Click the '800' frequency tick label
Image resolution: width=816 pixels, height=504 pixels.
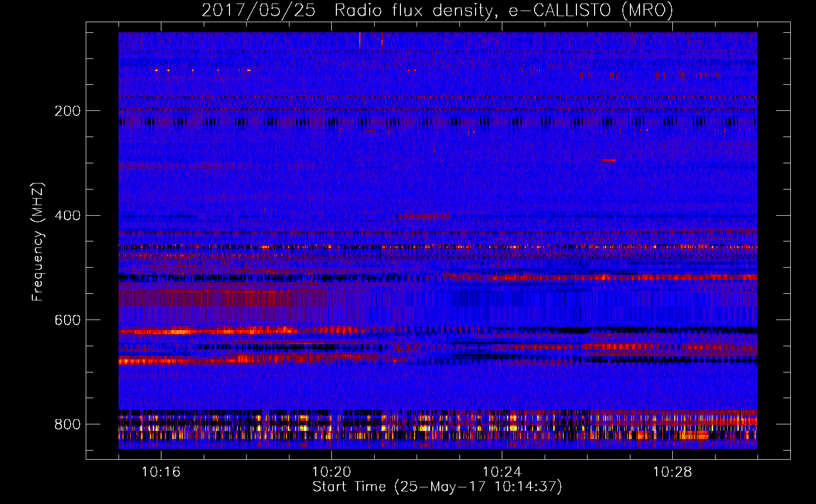tap(68, 424)
